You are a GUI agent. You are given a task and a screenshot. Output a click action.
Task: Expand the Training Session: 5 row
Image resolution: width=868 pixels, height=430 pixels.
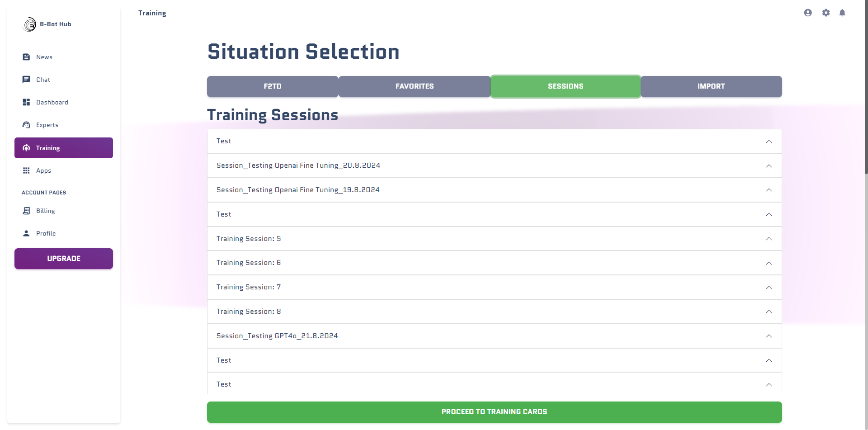tap(494, 239)
